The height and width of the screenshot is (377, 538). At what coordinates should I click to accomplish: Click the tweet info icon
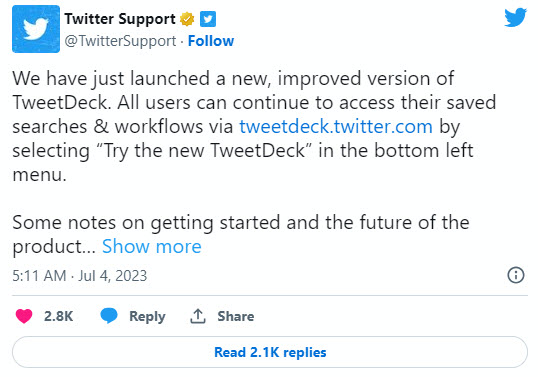pos(516,275)
